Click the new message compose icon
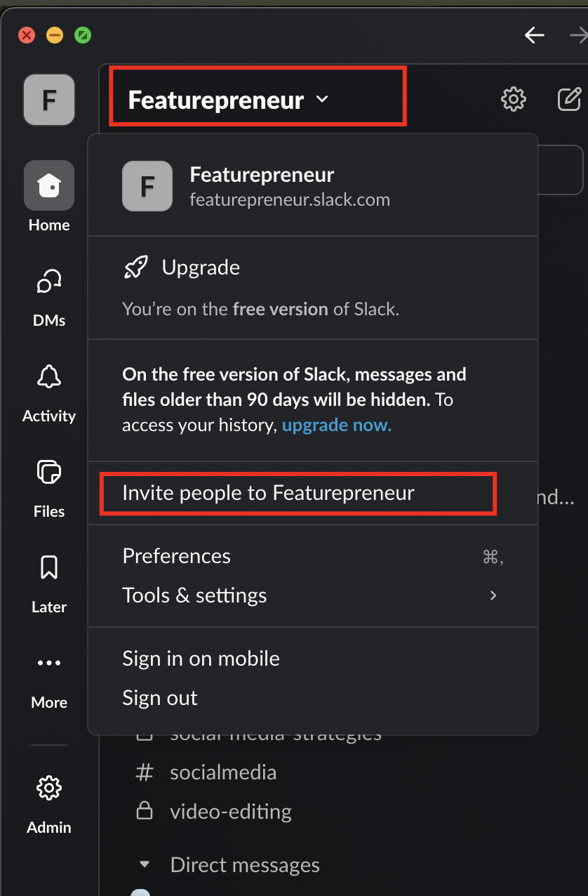Viewport: 588px width, 896px height. (569, 100)
